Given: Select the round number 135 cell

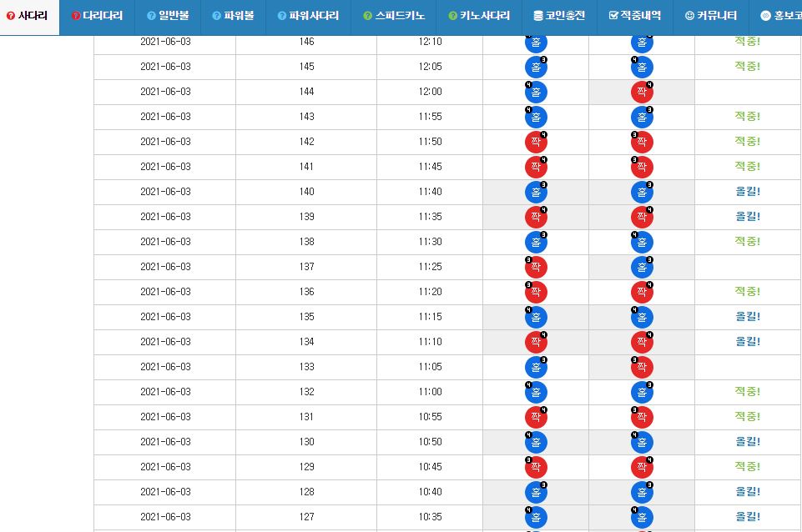Looking at the screenshot, I should (x=306, y=318).
